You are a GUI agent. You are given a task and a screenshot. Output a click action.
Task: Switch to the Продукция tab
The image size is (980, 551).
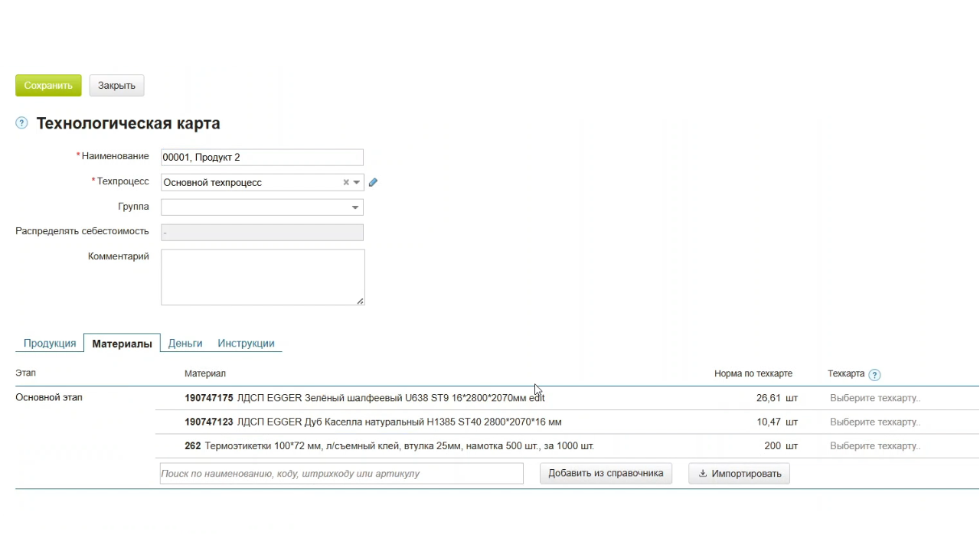pos(50,344)
